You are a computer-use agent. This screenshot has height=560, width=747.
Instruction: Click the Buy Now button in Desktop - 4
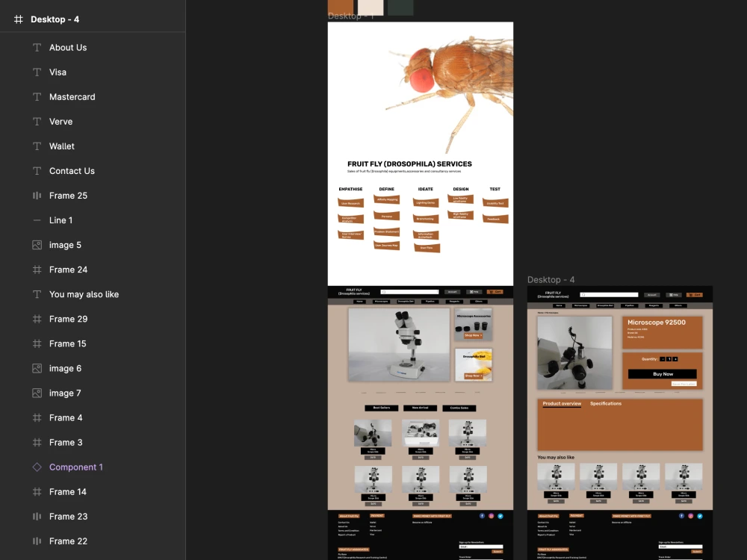tap(662, 374)
